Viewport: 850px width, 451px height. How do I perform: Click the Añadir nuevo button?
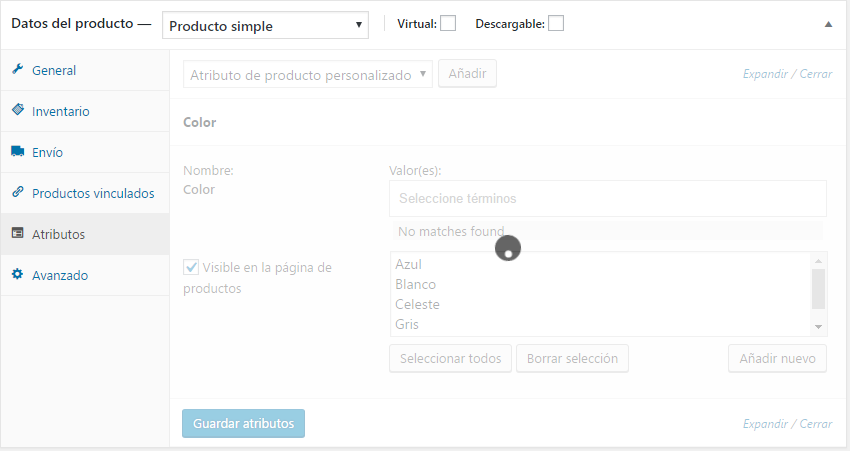click(x=777, y=358)
